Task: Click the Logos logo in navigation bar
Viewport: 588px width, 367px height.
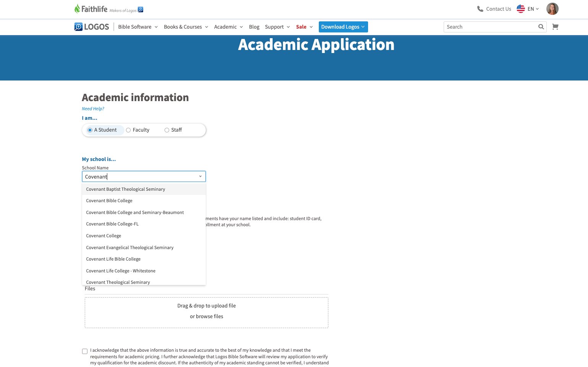Action: (x=92, y=27)
